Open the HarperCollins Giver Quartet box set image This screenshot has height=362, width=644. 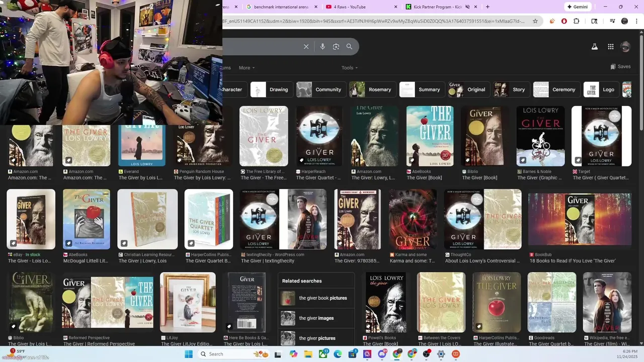pos(209,219)
